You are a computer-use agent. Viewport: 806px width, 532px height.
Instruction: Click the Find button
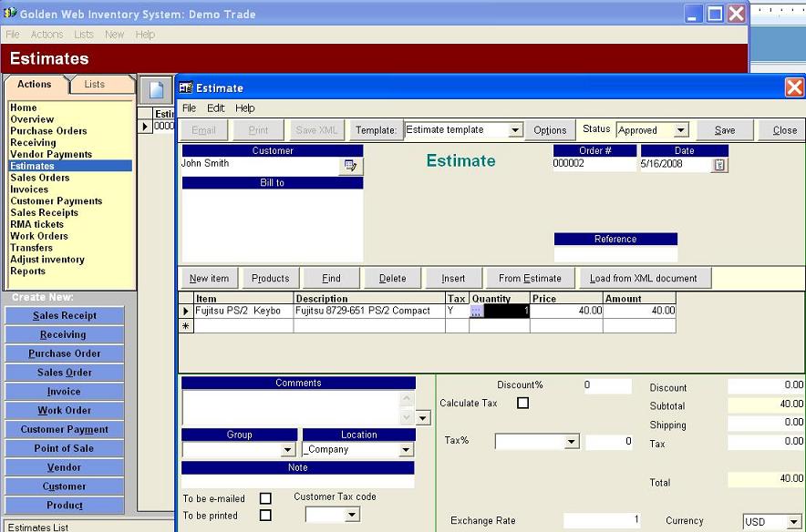pos(331,279)
